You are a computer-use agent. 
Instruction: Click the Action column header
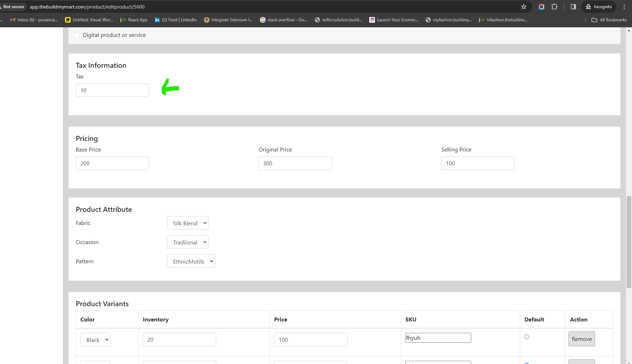(x=579, y=319)
